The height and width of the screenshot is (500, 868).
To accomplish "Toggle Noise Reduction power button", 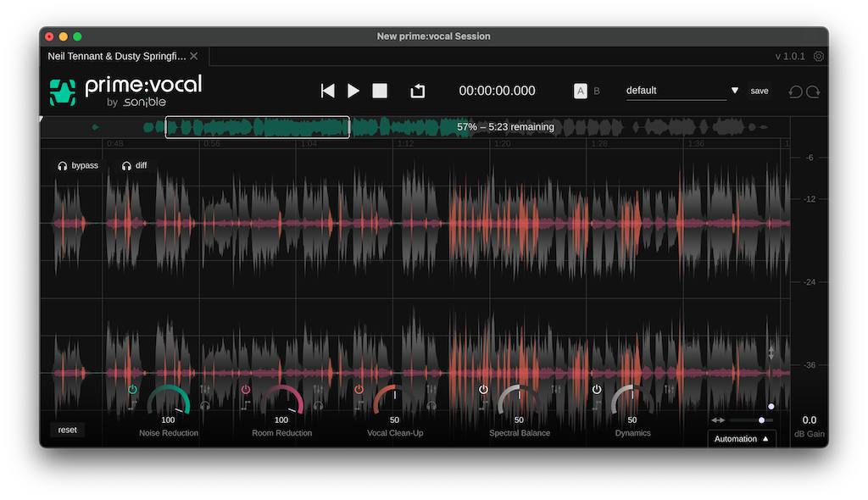I will [132, 390].
